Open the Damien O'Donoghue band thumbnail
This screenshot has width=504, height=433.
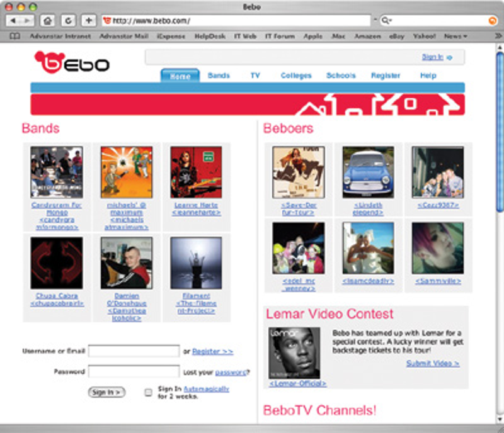point(127,262)
